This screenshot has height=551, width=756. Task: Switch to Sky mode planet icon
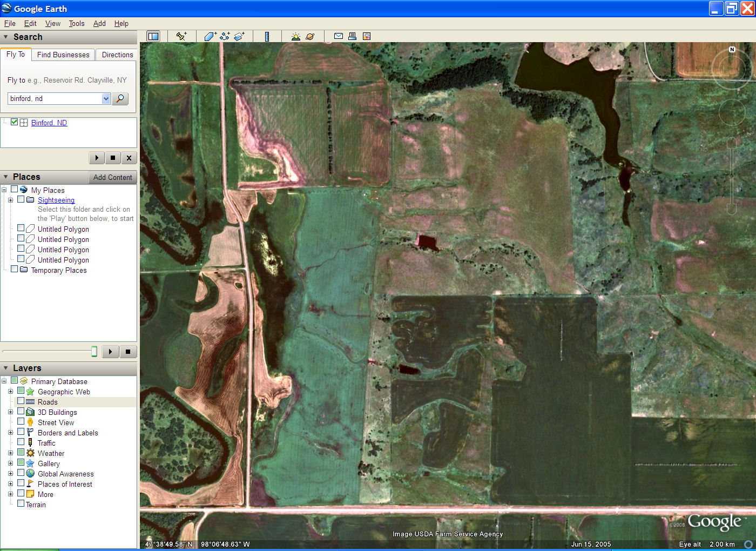310,36
